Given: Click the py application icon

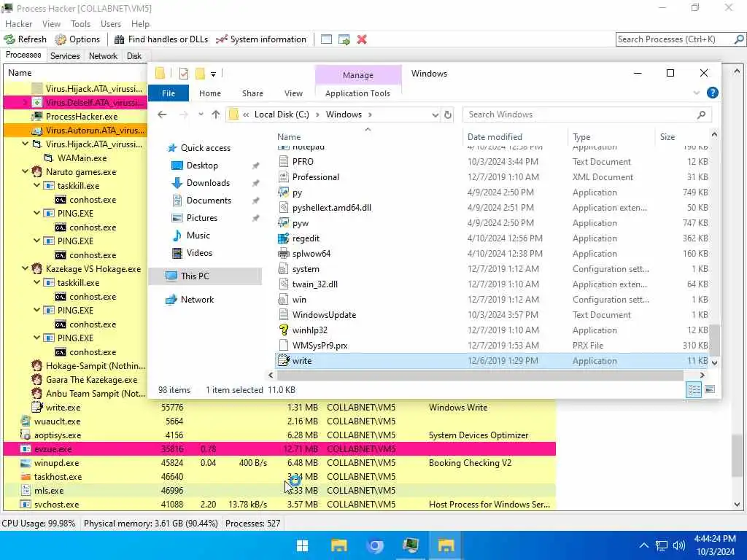Looking at the screenshot, I should tap(284, 192).
